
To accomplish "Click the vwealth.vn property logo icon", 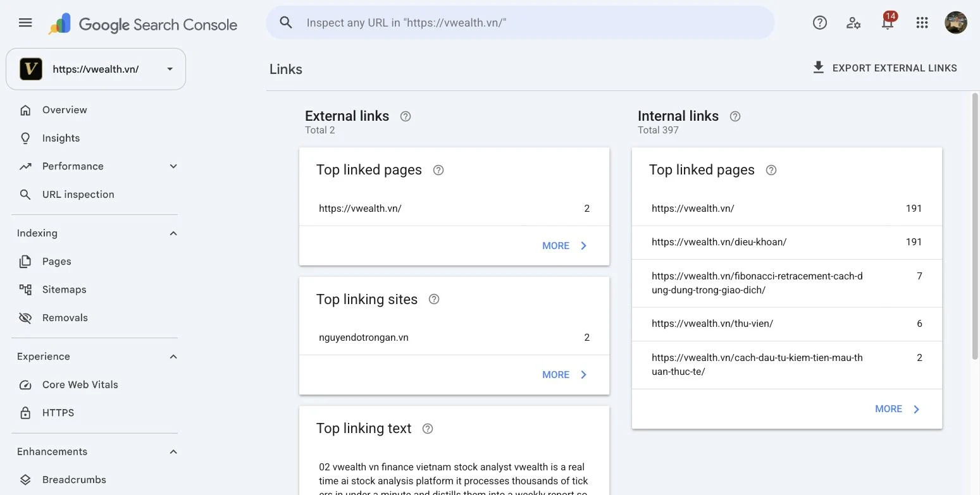I will (x=31, y=69).
